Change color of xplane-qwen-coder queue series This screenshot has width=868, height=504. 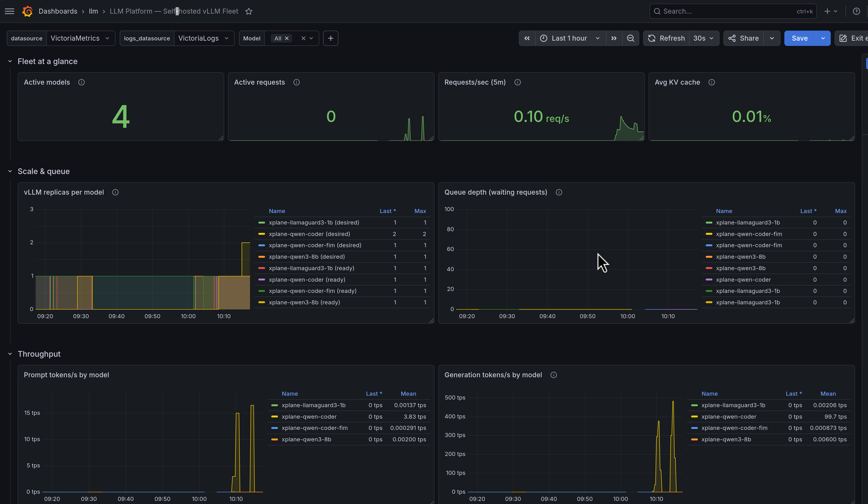709,280
